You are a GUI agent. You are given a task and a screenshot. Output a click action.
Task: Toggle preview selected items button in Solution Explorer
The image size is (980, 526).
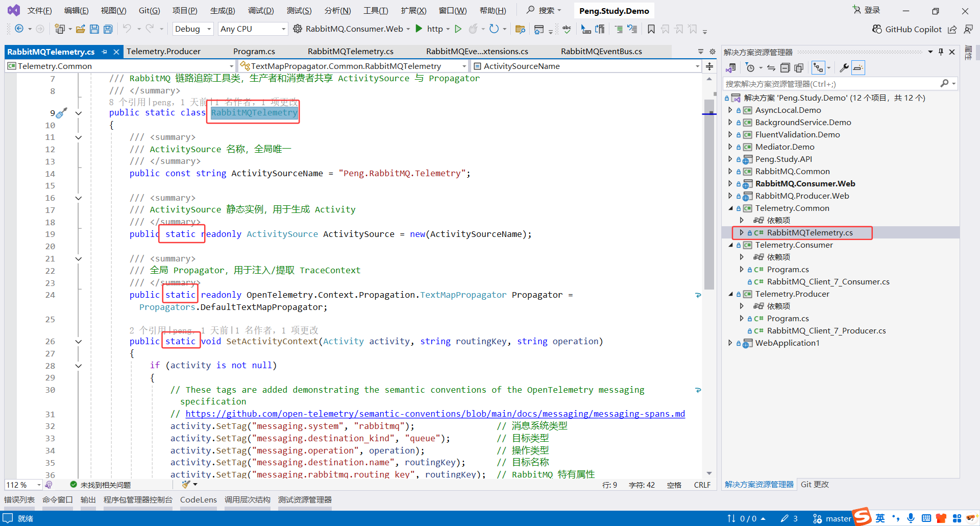859,68
